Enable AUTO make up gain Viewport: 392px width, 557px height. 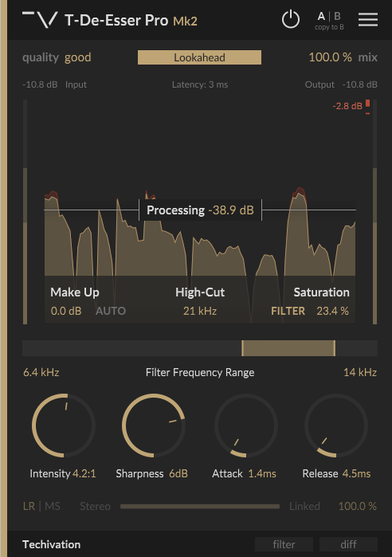pos(111,311)
